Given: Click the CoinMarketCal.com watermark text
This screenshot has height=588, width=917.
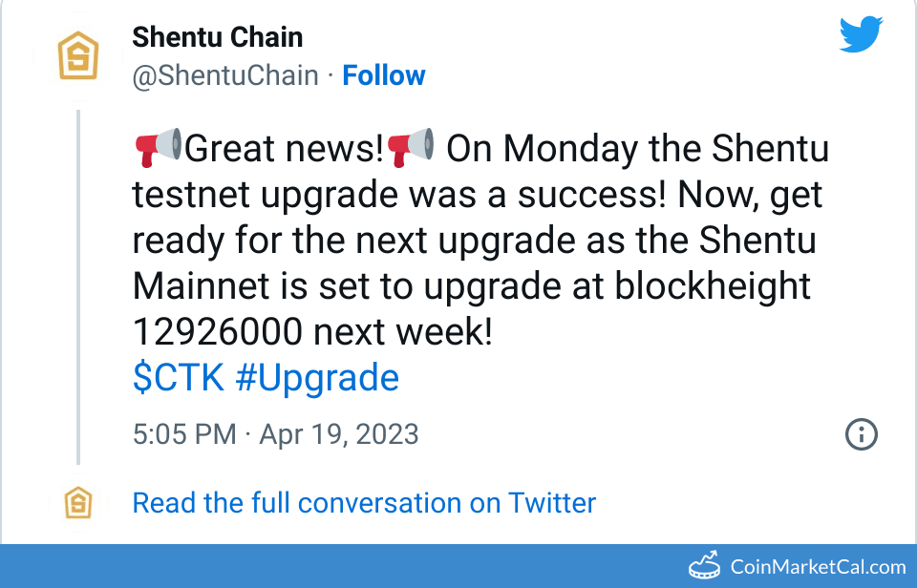Looking at the screenshot, I should coord(818,567).
